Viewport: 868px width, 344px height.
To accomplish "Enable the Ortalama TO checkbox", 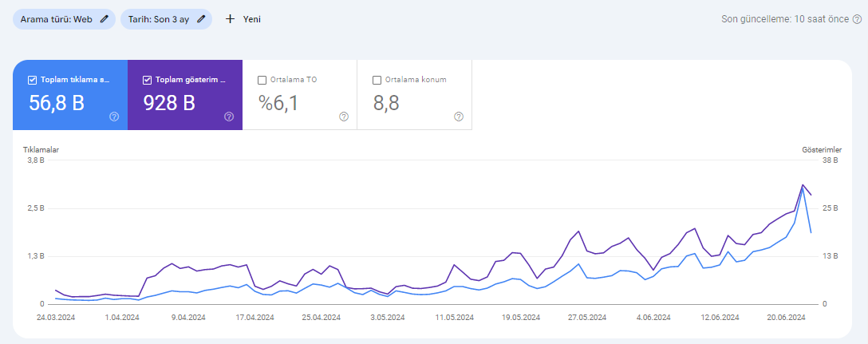I will click(x=262, y=80).
